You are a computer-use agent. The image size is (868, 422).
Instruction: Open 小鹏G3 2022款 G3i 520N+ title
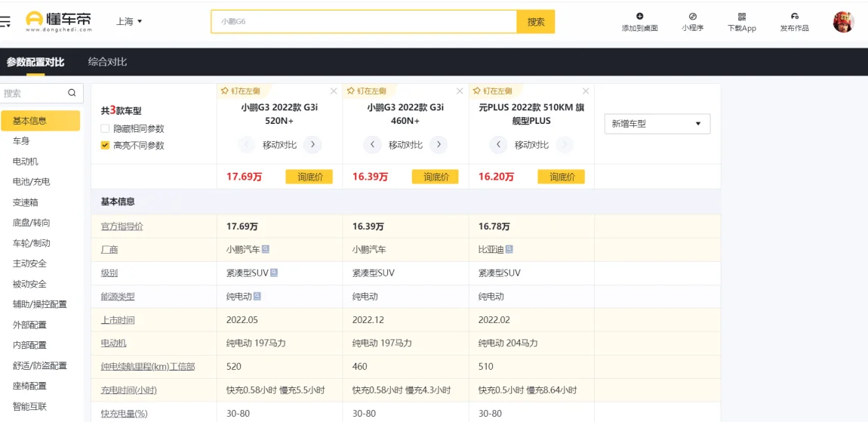coord(279,114)
